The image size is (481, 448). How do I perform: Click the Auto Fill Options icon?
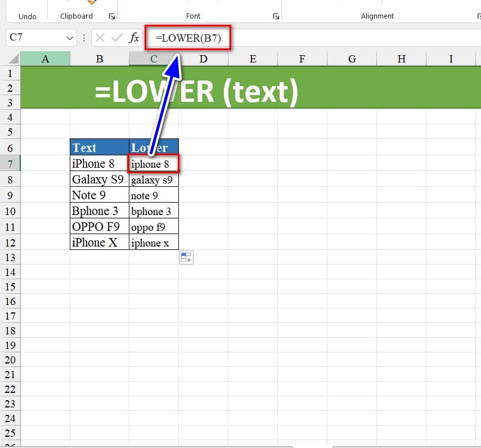[x=186, y=258]
